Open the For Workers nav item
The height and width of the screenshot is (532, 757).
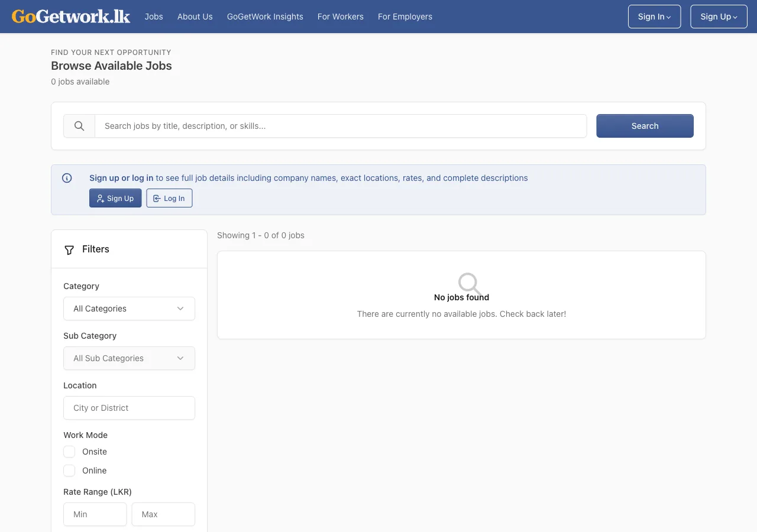(x=341, y=17)
